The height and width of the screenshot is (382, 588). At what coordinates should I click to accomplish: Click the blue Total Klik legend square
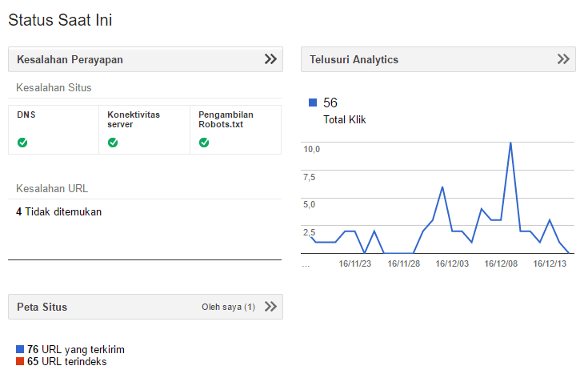click(313, 103)
